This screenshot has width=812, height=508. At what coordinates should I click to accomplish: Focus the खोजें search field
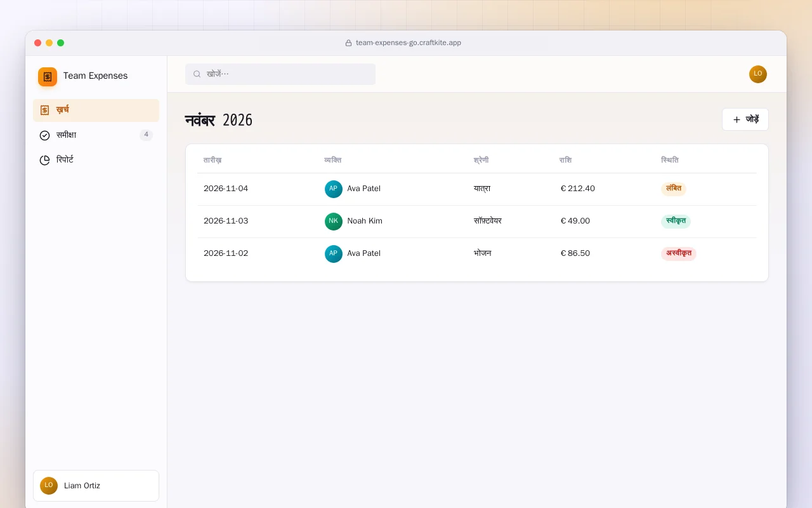[x=280, y=74]
